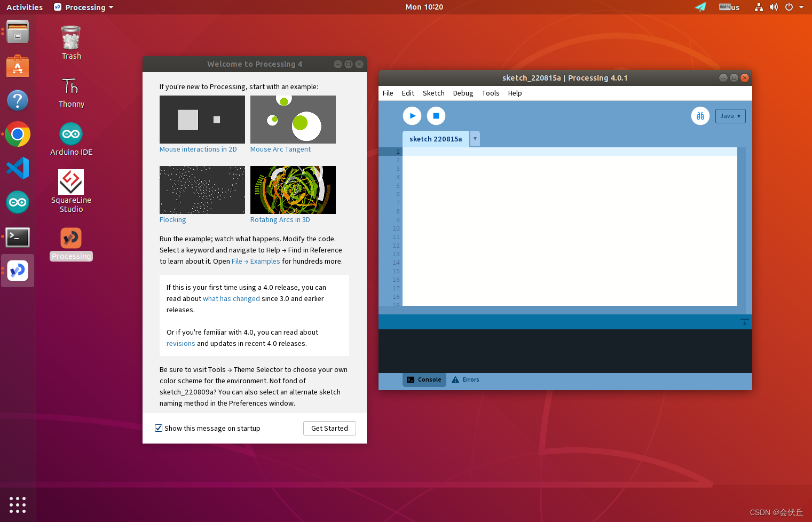The width and height of the screenshot is (812, 522).
Task: Switch to the Console tab
Action: click(x=424, y=379)
